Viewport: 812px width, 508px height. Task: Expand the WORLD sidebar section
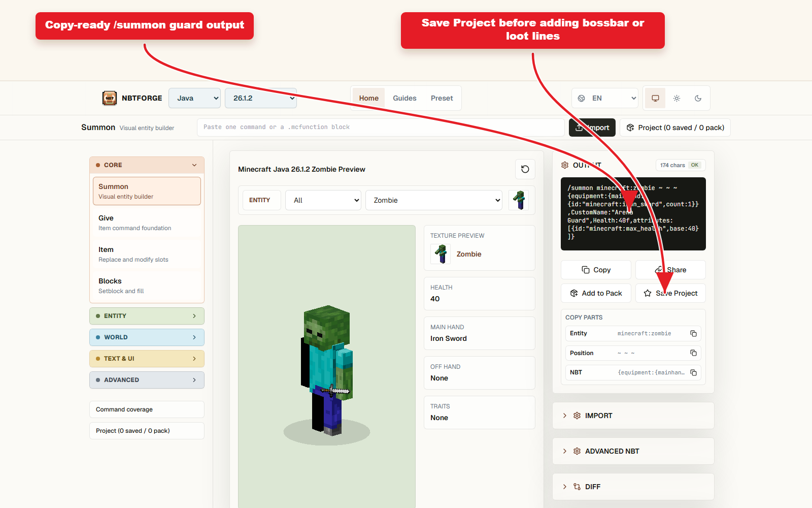147,337
